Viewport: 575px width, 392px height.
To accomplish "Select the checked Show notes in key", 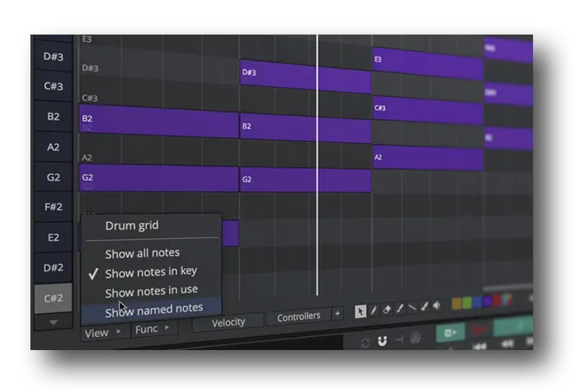I will pyautogui.click(x=150, y=272).
